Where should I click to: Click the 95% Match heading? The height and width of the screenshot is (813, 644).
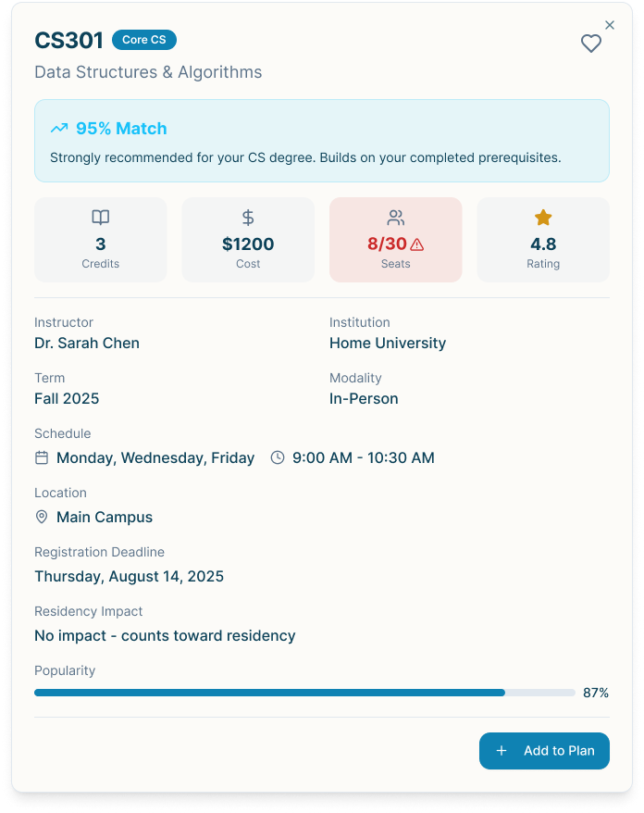click(x=121, y=129)
